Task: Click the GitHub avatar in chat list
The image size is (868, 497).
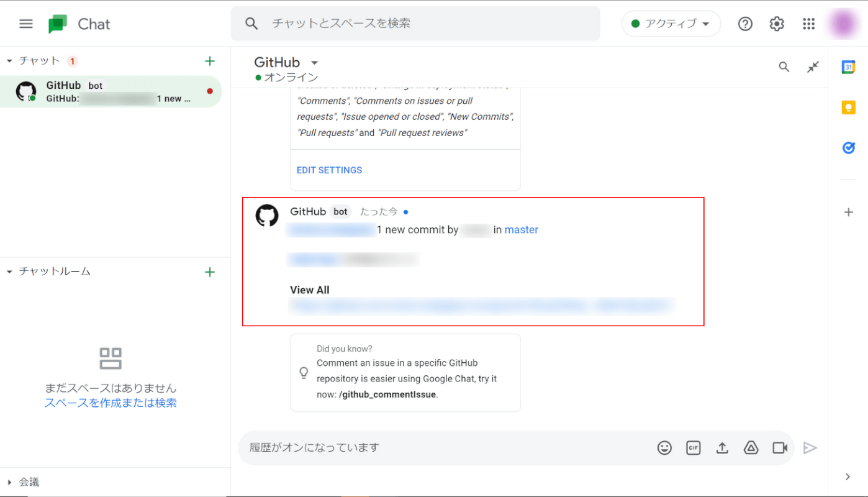Action: point(26,91)
